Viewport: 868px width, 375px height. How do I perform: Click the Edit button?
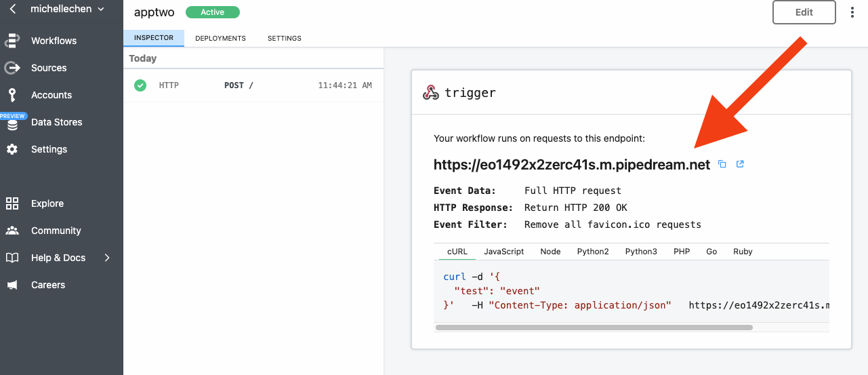(x=804, y=12)
